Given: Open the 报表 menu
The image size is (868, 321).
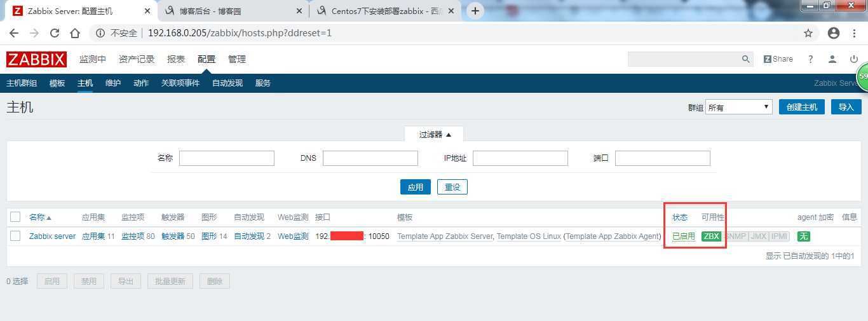Looking at the screenshot, I should tap(176, 59).
